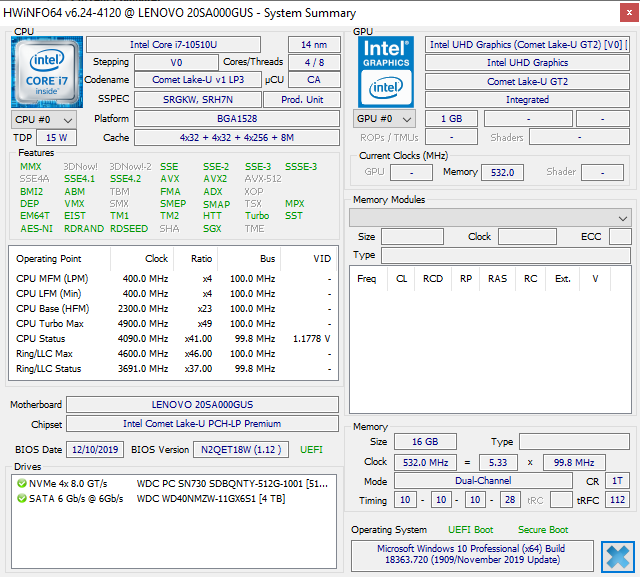Click the LENOVO 20SA000GUS motherboard field
The image size is (640, 577).
[202, 404]
